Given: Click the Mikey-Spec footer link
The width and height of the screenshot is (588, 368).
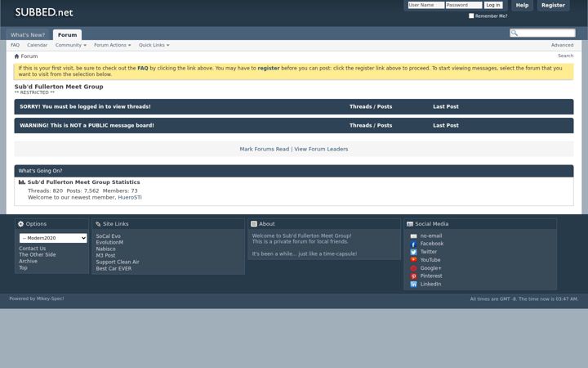Looking at the screenshot, I should tap(51, 299).
